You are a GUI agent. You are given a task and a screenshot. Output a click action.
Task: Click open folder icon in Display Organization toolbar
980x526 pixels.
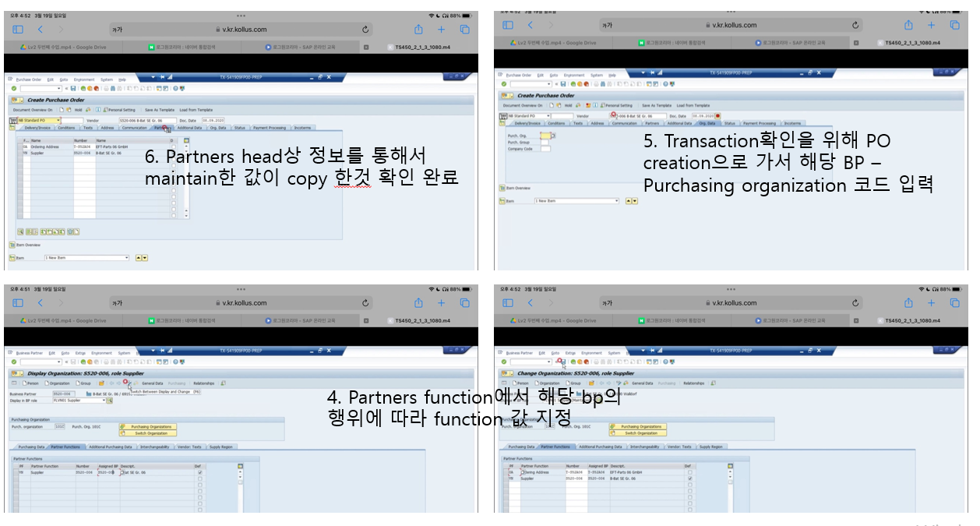(x=101, y=383)
